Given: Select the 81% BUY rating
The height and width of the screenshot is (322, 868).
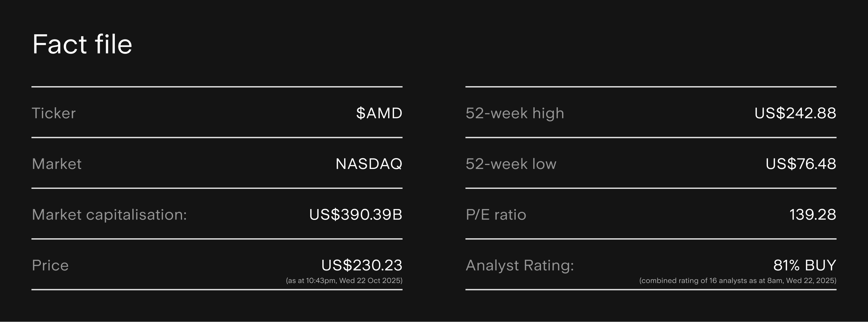Looking at the screenshot, I should click(x=804, y=265).
